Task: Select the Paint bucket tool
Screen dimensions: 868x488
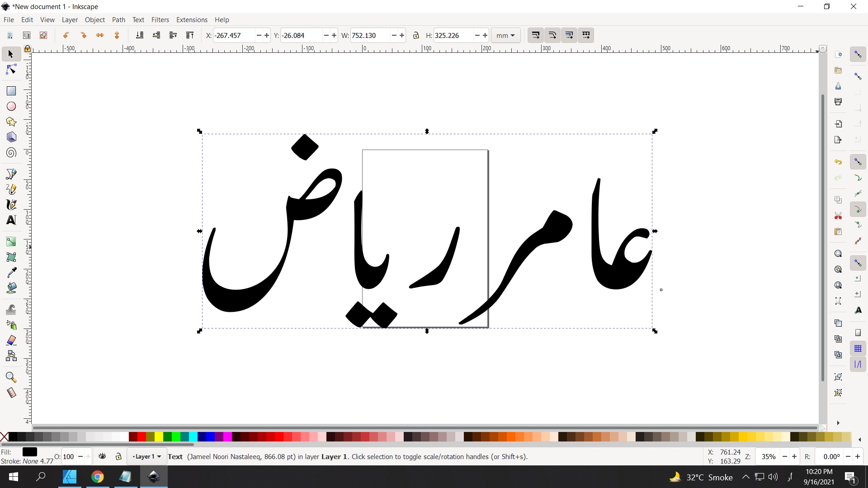Action: pyautogui.click(x=11, y=288)
